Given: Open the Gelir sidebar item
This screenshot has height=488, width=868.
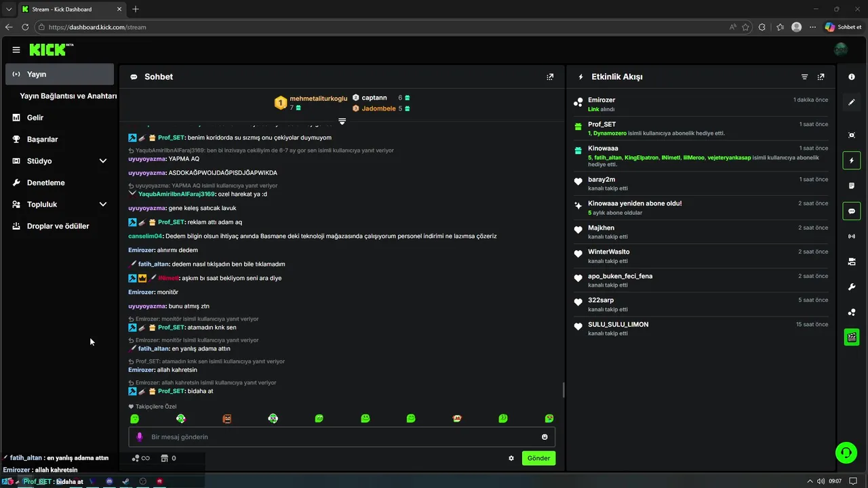Looking at the screenshot, I should [60, 118].
